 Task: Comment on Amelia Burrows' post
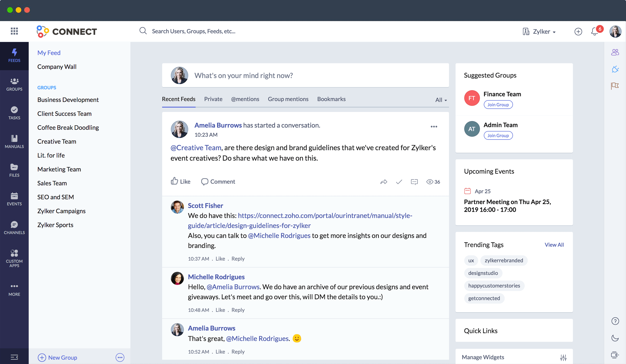[x=218, y=182]
